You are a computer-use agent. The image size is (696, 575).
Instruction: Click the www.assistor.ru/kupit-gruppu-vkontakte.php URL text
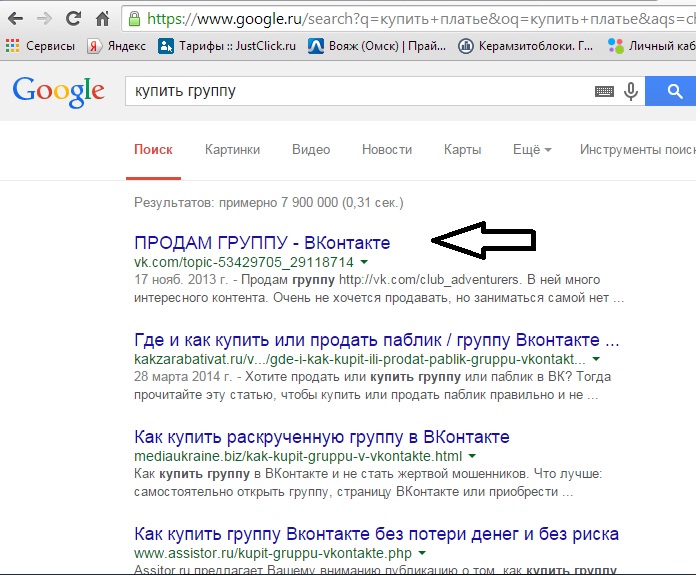point(273,553)
